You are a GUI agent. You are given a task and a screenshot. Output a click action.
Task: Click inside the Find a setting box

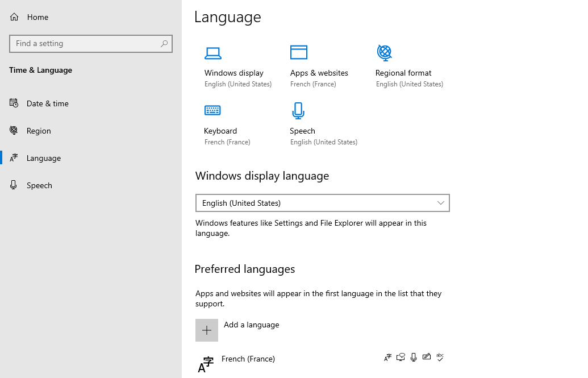91,44
